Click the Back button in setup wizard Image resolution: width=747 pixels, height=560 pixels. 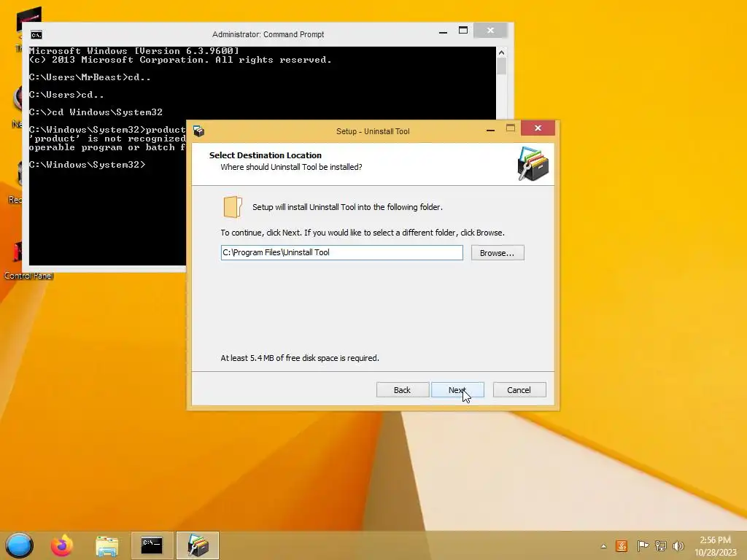point(402,390)
